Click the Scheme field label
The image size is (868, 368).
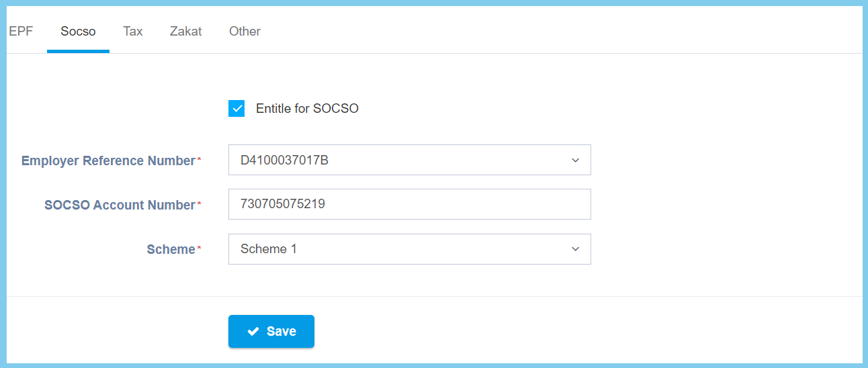coord(171,250)
